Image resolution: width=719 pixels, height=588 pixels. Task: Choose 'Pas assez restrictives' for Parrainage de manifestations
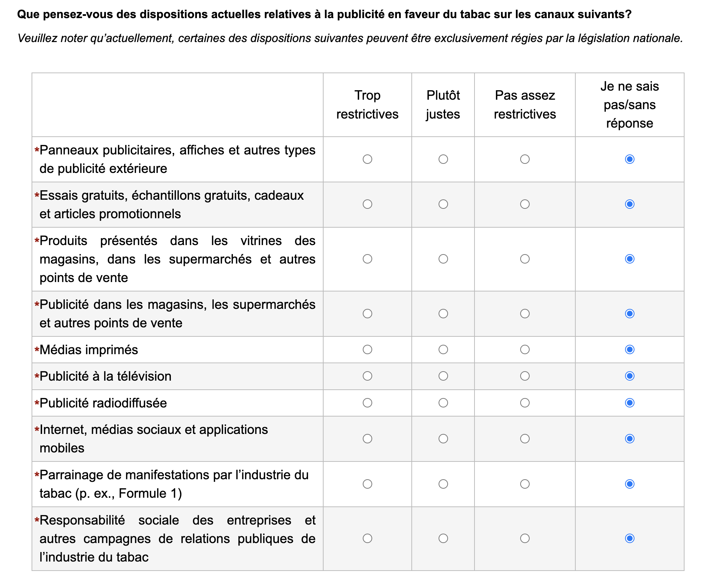click(525, 484)
